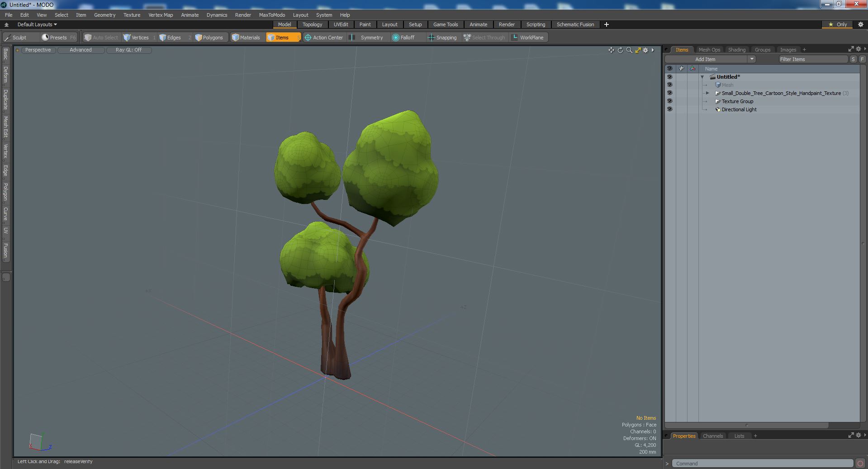Click the Texture Group folder icon
Screen dimensions: 868x469
pos(717,101)
